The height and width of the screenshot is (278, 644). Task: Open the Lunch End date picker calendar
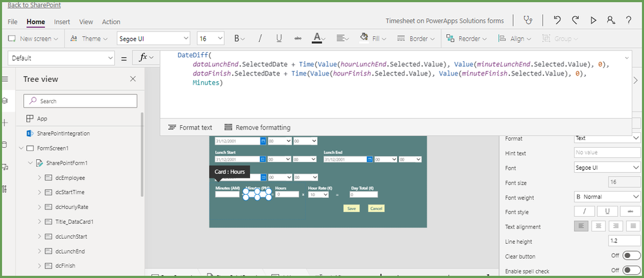(369, 159)
